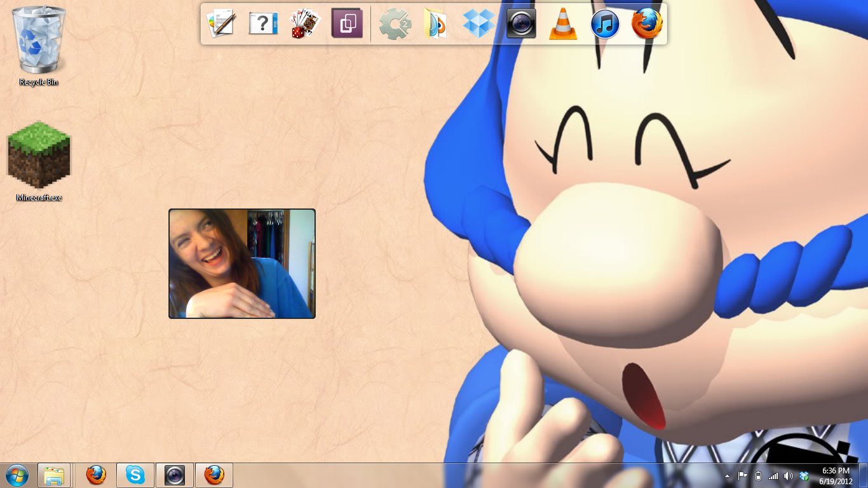The width and height of the screenshot is (868, 488).
Task: Open the webcam app from the top dock
Action: [521, 24]
